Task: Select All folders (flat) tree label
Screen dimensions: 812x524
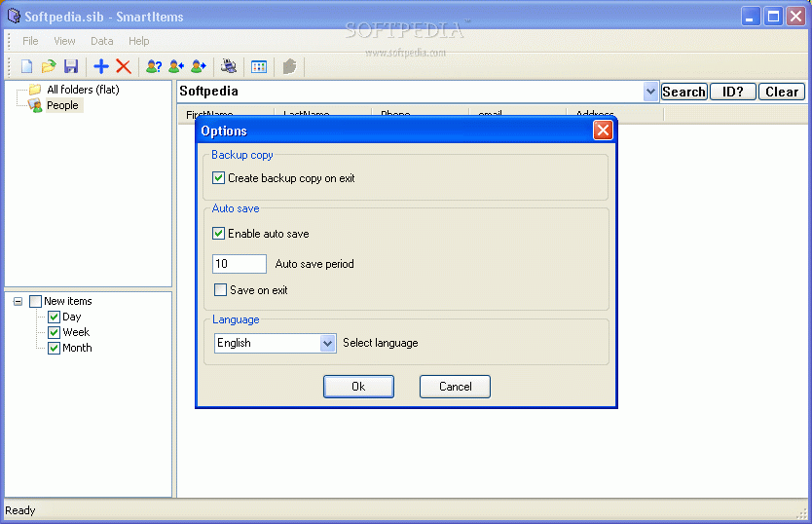Action: pos(83,90)
